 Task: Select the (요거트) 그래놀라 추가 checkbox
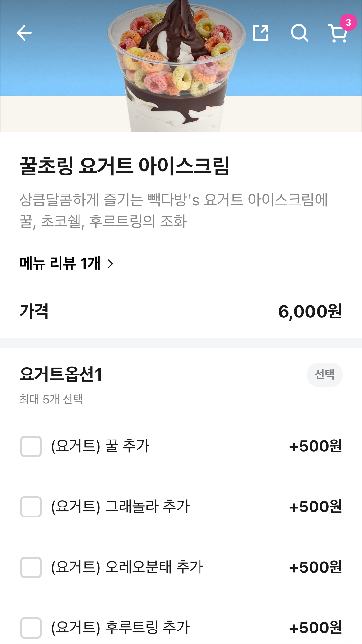[x=31, y=507]
